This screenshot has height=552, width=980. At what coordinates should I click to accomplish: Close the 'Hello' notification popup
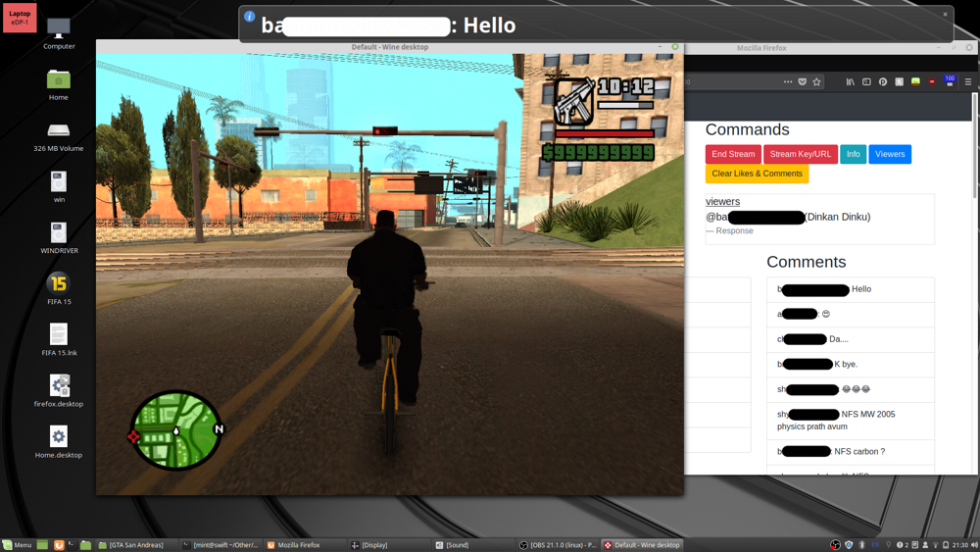pos(945,14)
